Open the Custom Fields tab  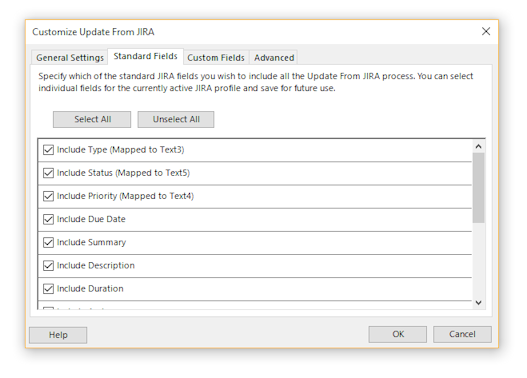coord(216,58)
